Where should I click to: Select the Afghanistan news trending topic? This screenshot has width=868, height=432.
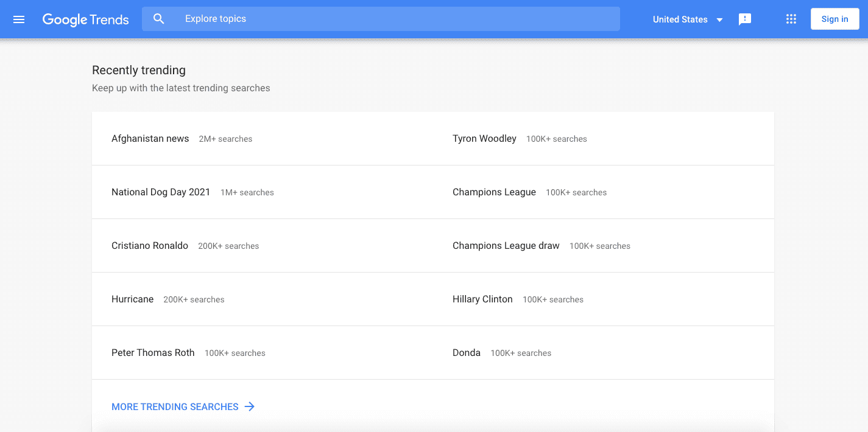point(150,138)
